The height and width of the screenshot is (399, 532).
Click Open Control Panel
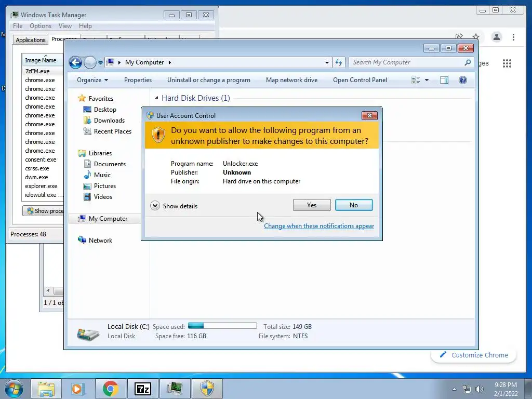point(360,80)
